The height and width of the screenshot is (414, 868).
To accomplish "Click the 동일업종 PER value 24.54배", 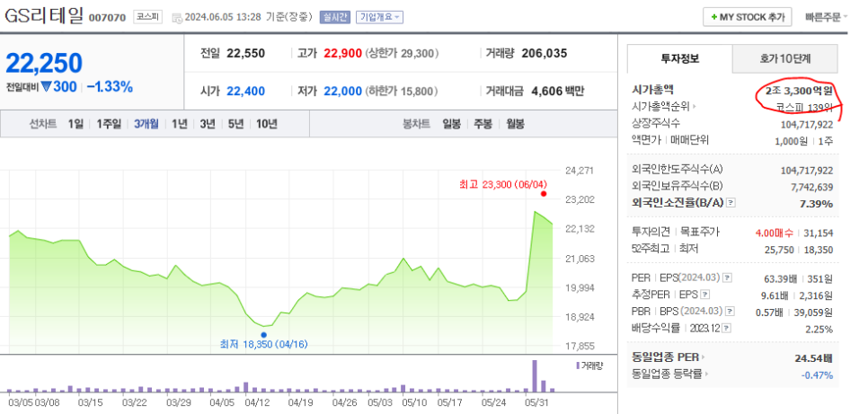I will (x=813, y=358).
